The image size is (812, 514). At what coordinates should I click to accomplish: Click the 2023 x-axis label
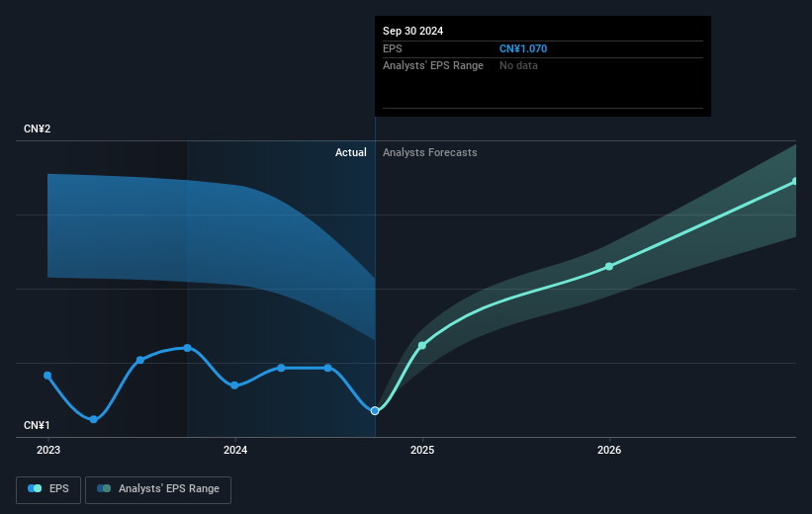(x=48, y=451)
